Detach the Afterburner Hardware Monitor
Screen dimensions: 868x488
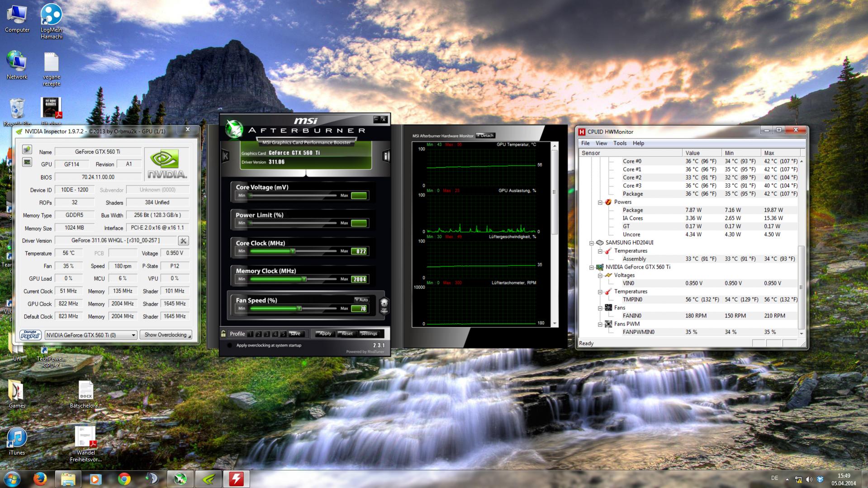pos(486,136)
